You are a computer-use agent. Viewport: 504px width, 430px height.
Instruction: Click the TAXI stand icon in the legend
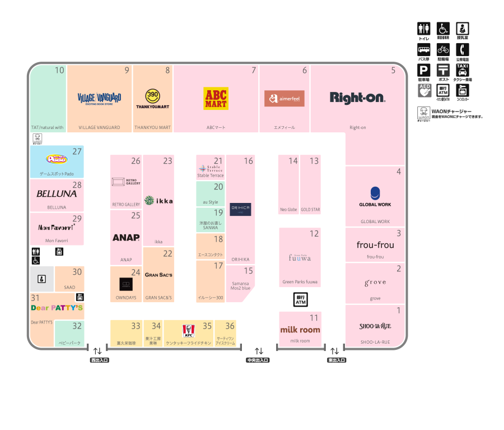463,70
